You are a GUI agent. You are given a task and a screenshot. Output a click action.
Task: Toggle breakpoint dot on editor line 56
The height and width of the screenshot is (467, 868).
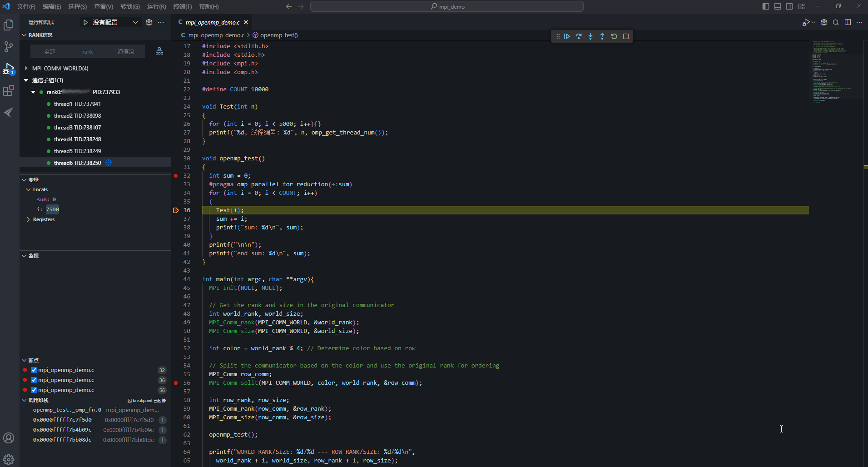click(x=176, y=383)
